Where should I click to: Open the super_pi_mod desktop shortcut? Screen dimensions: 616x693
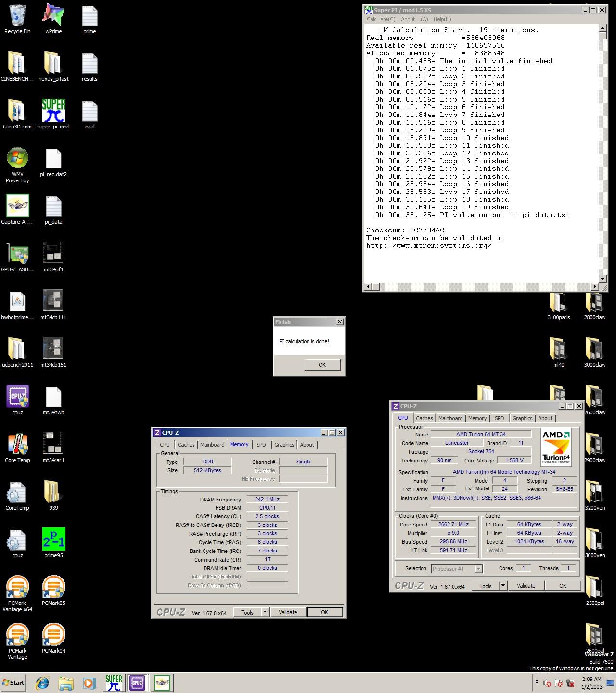(x=53, y=114)
